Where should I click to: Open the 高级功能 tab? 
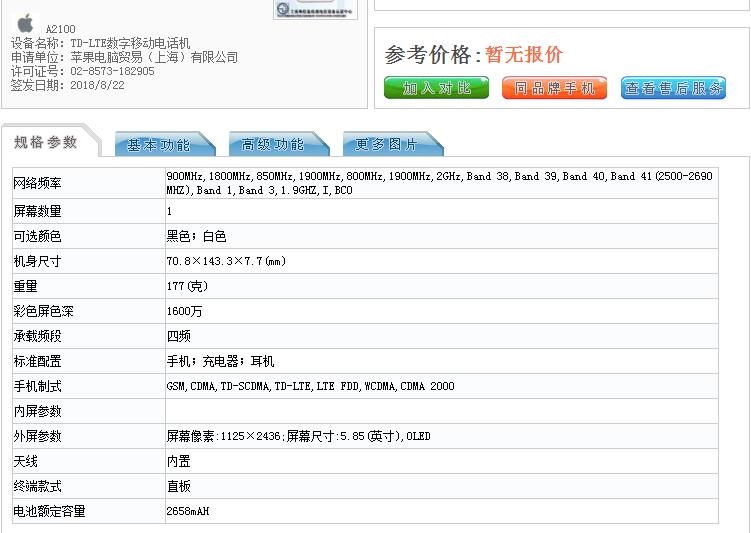[273, 145]
